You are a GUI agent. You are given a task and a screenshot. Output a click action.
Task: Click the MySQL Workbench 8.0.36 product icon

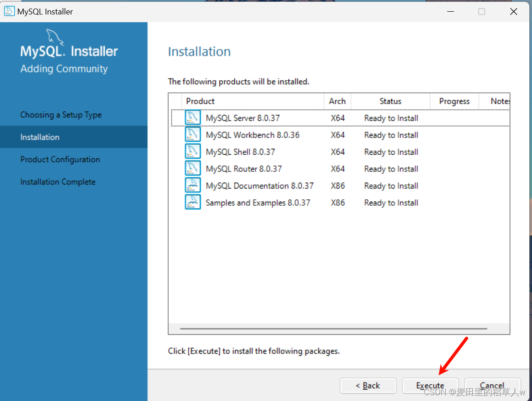coord(192,135)
